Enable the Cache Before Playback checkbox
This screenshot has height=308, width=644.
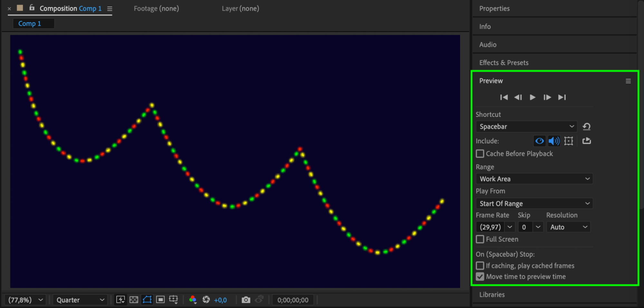click(480, 154)
